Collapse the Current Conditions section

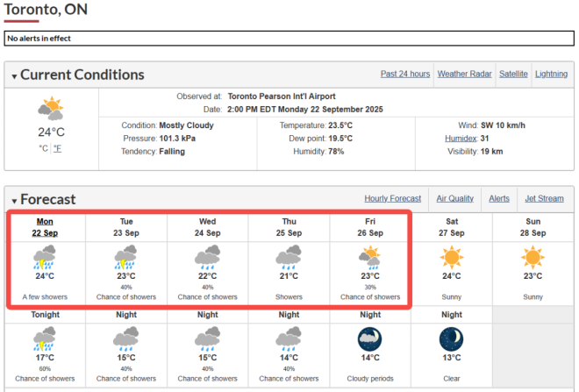[14, 76]
